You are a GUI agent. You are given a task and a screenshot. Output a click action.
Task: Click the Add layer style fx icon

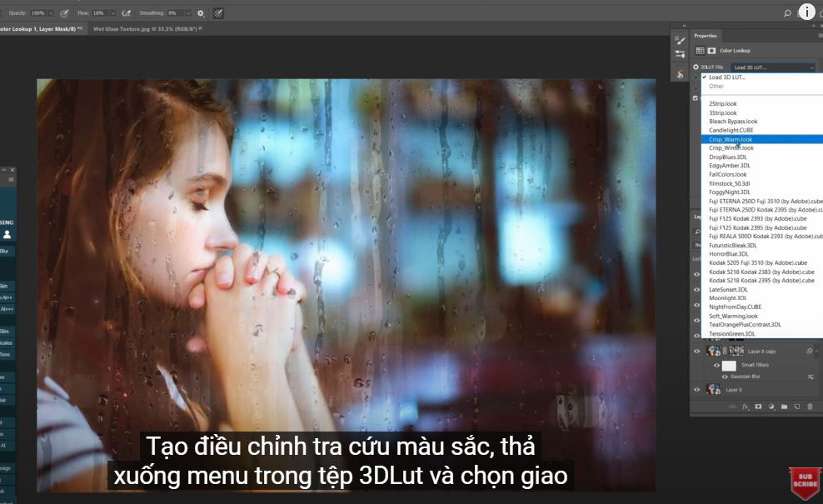[x=746, y=407]
